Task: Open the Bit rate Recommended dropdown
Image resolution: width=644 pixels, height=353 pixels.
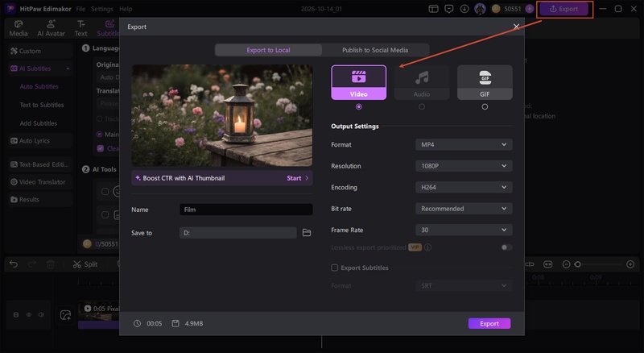Action: 464,209
